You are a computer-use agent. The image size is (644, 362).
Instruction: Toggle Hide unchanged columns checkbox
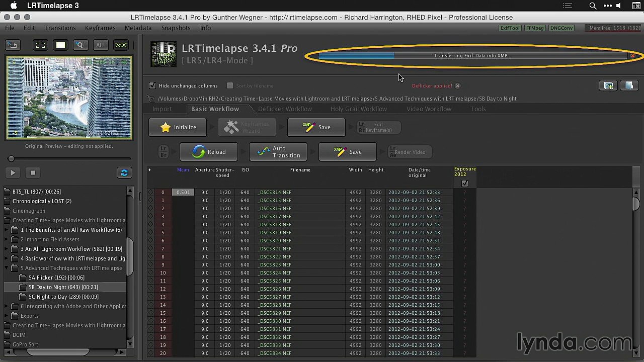coord(152,85)
